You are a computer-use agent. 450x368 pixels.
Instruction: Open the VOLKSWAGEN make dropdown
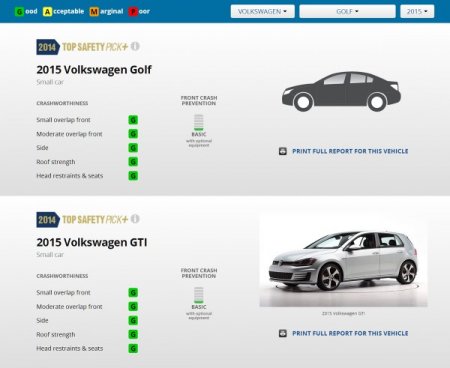coord(262,11)
